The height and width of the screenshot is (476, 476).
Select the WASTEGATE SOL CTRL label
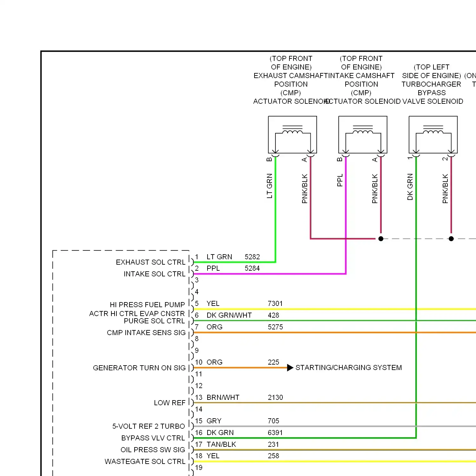tap(145, 461)
